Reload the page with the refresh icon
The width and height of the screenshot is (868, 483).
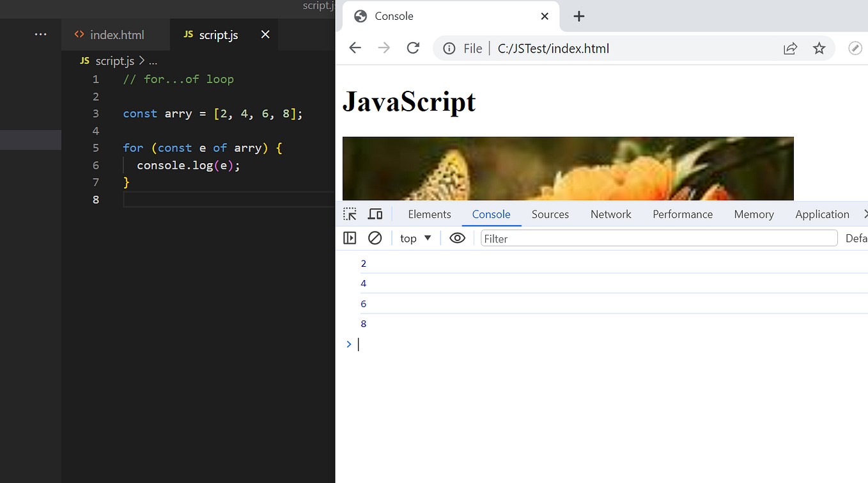point(414,48)
